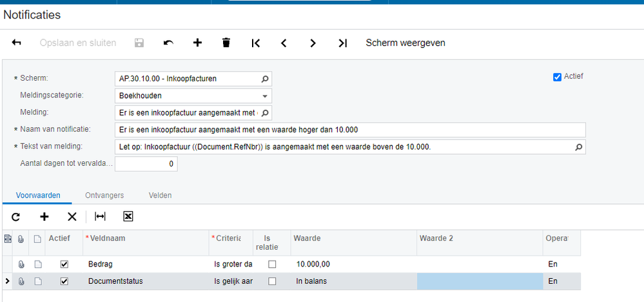Add a new notification record with plus icon

pyautogui.click(x=197, y=43)
